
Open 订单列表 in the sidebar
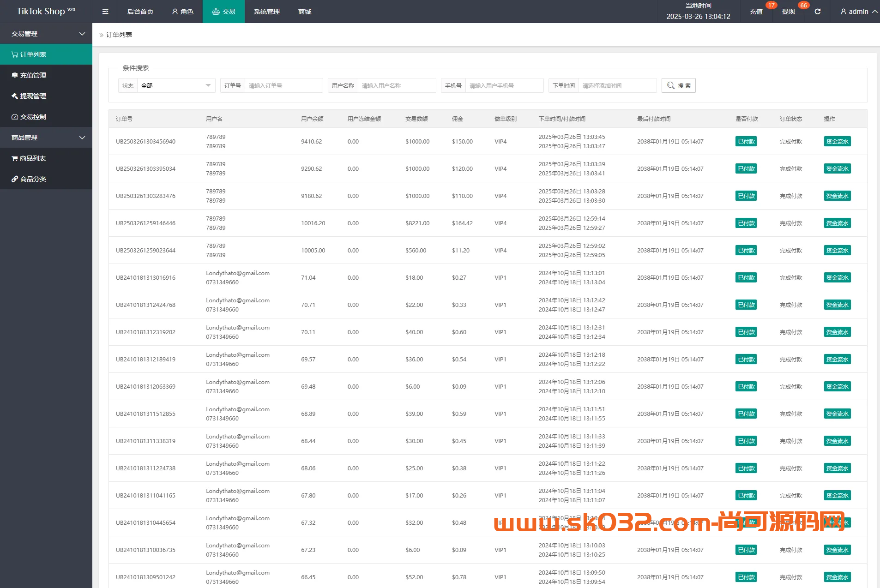tap(33, 54)
